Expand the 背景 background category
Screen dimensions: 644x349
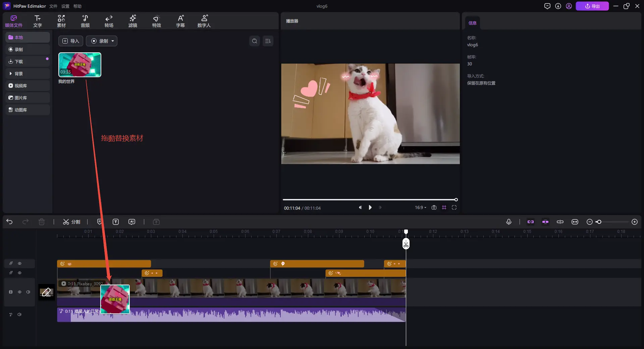pos(28,73)
